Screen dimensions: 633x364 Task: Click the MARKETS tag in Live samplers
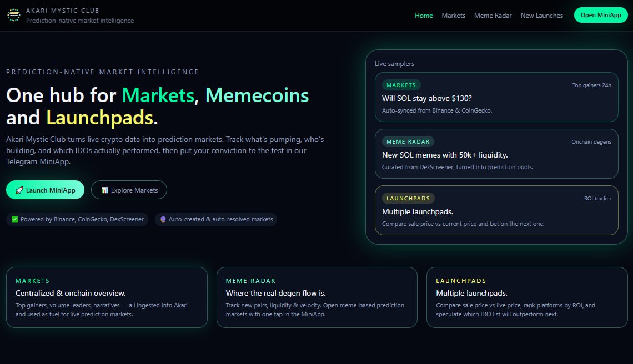401,85
